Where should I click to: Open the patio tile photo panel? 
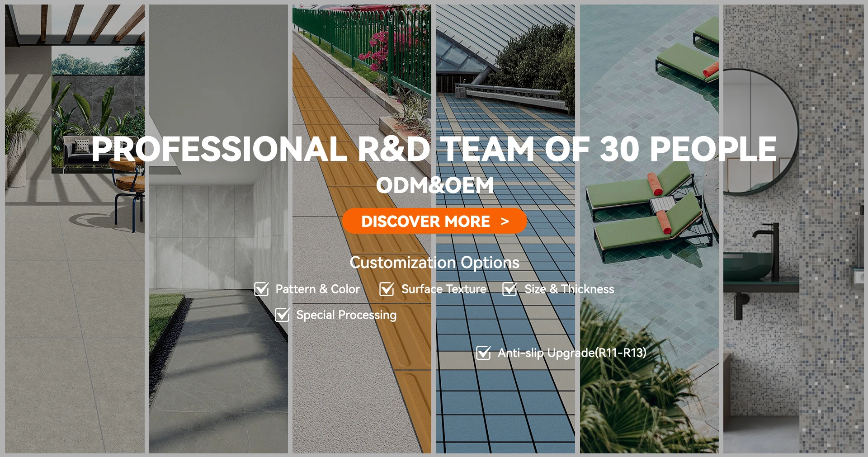[75, 229]
